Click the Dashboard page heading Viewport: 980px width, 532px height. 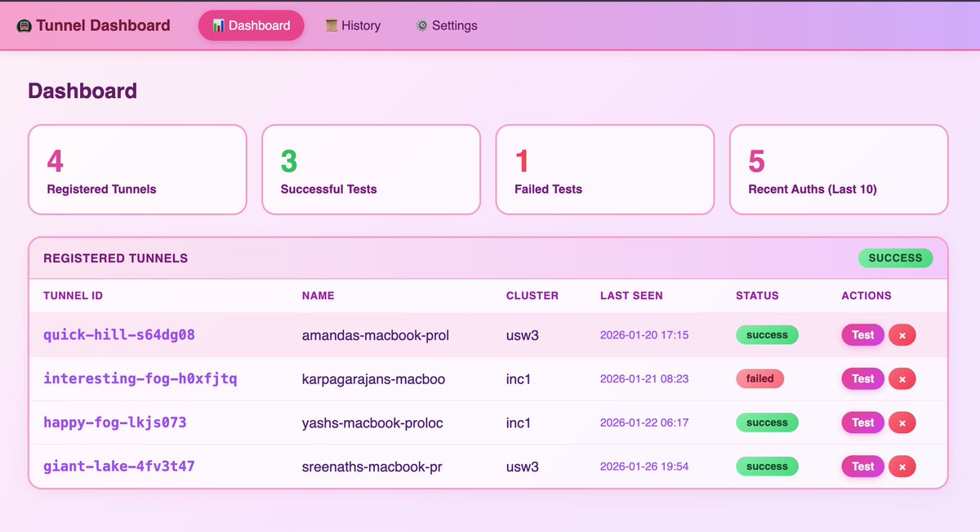[x=82, y=91]
